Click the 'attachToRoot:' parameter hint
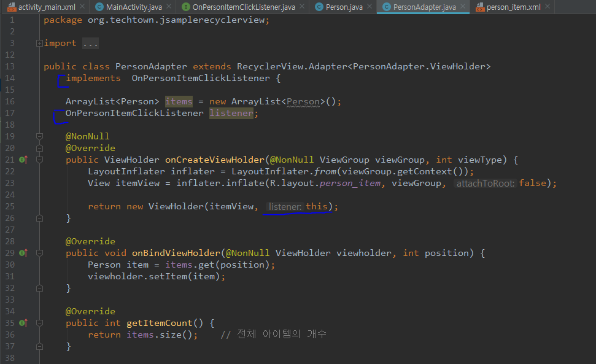The height and width of the screenshot is (364, 596). [486, 184]
